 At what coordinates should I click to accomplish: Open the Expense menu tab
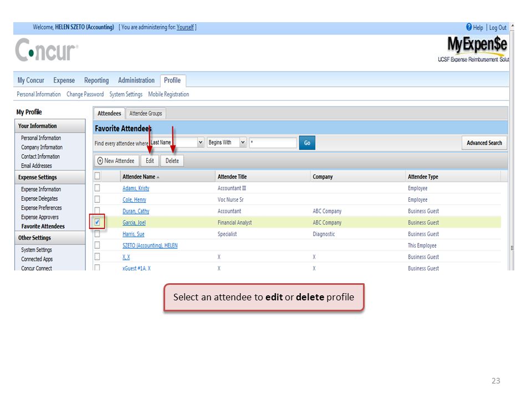tap(64, 80)
